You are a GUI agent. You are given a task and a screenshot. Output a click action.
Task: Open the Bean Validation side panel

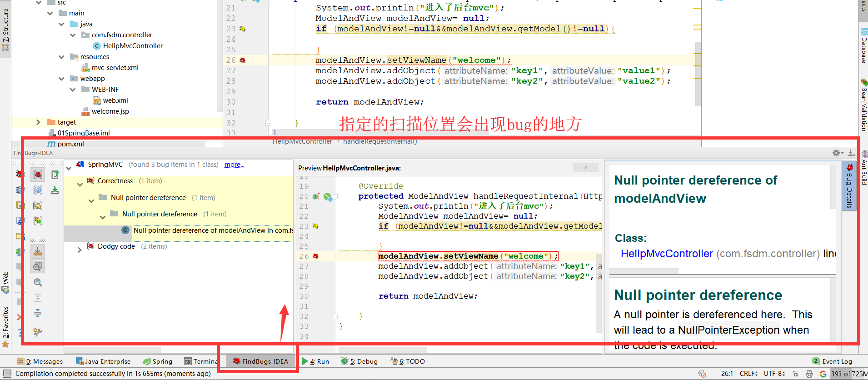pyautogui.click(x=863, y=105)
